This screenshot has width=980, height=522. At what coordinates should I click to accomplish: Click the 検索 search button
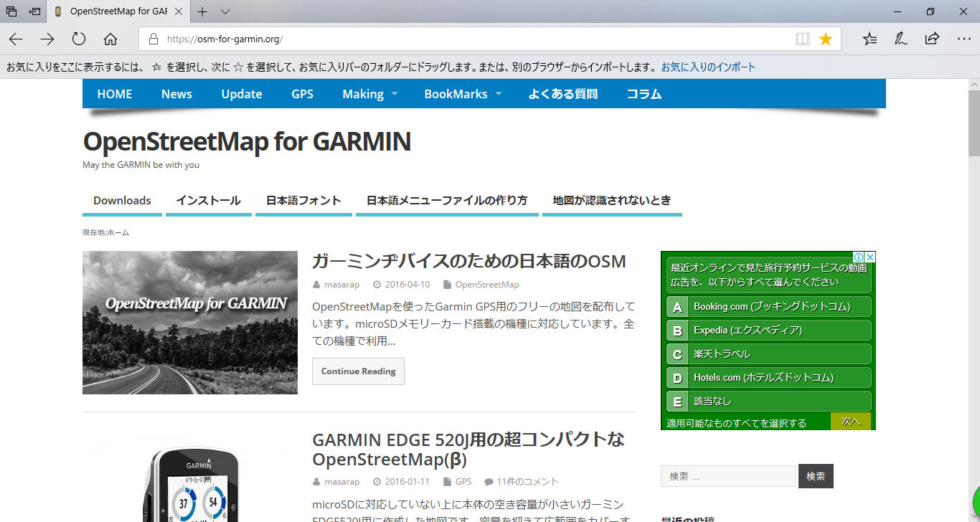(x=816, y=476)
